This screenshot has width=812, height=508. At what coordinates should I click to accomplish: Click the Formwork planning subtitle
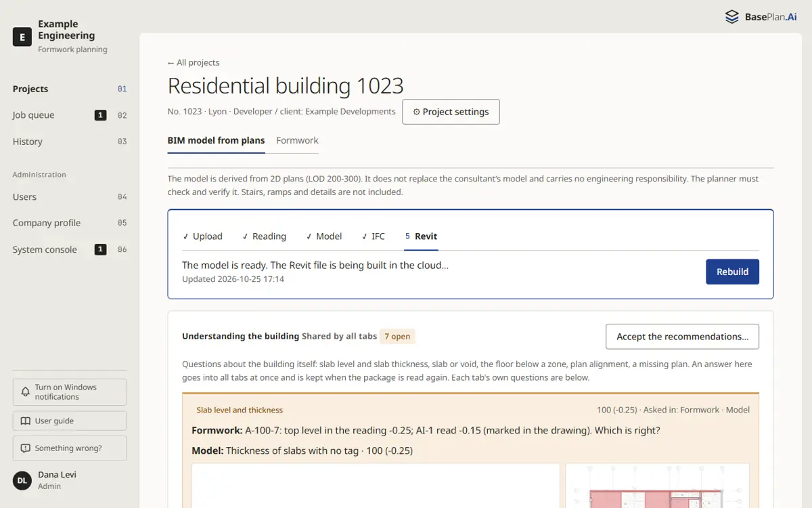72,49
